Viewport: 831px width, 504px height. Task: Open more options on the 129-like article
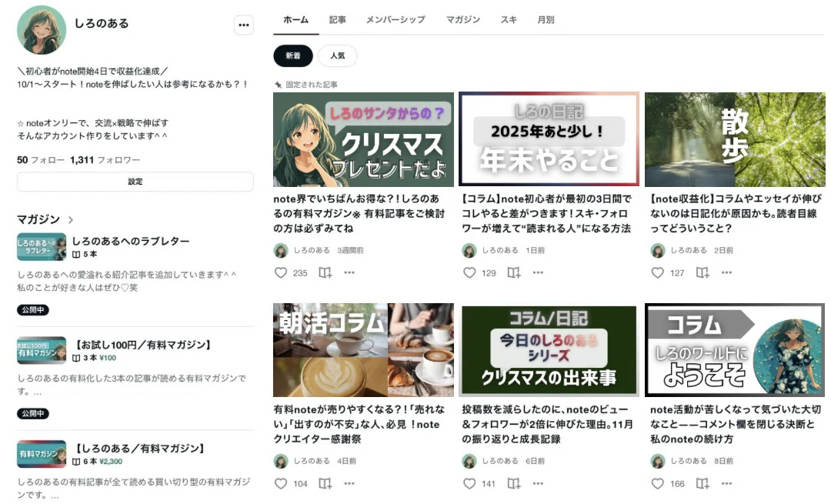tap(538, 272)
